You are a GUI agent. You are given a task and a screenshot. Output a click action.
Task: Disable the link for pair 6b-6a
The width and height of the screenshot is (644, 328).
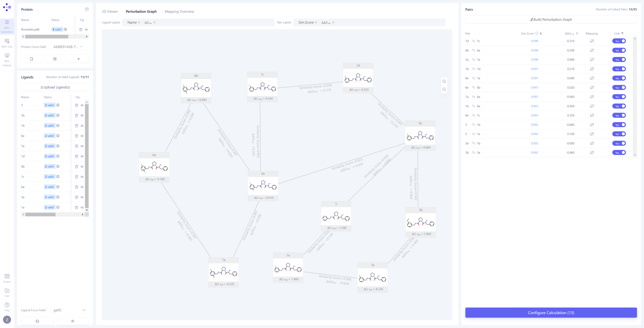[x=619, y=50]
